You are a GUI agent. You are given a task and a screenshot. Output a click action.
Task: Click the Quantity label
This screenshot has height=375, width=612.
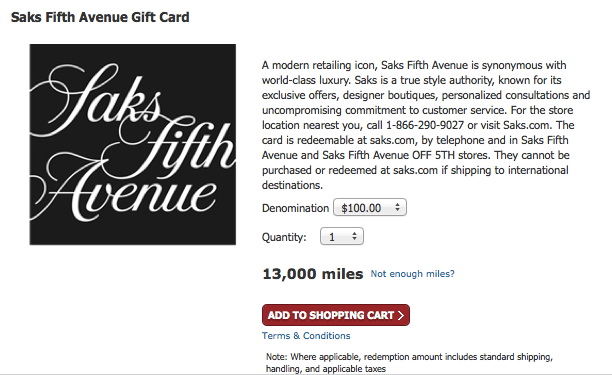point(284,237)
